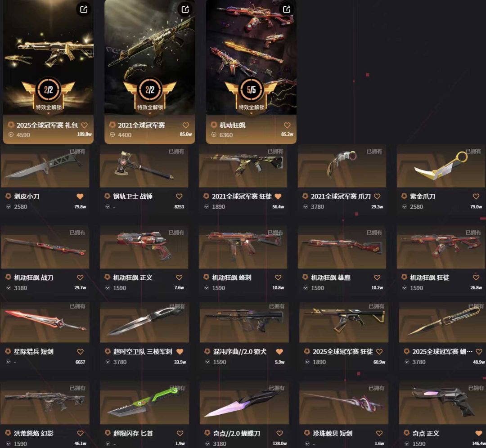Click heart icon for 机动狂飙 战刀

coord(80,278)
